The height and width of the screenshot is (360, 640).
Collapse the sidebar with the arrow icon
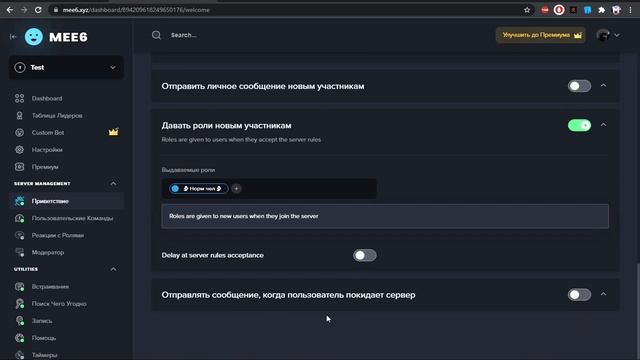pos(13,37)
